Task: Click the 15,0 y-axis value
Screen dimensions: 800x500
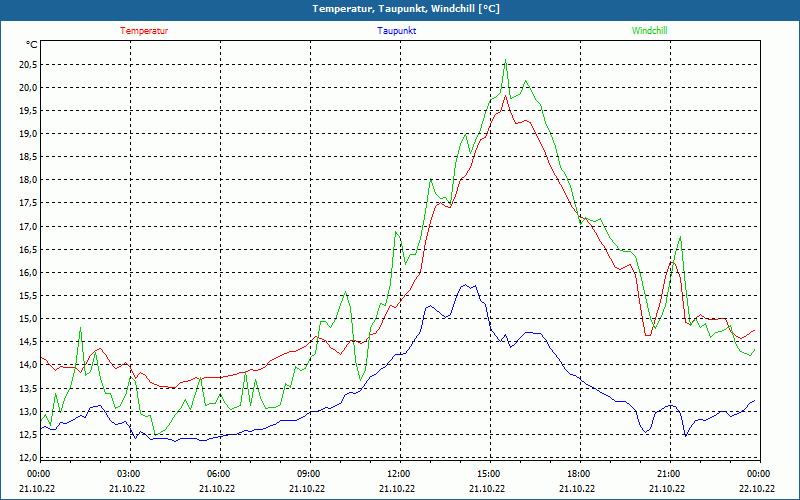Action: click(x=28, y=319)
